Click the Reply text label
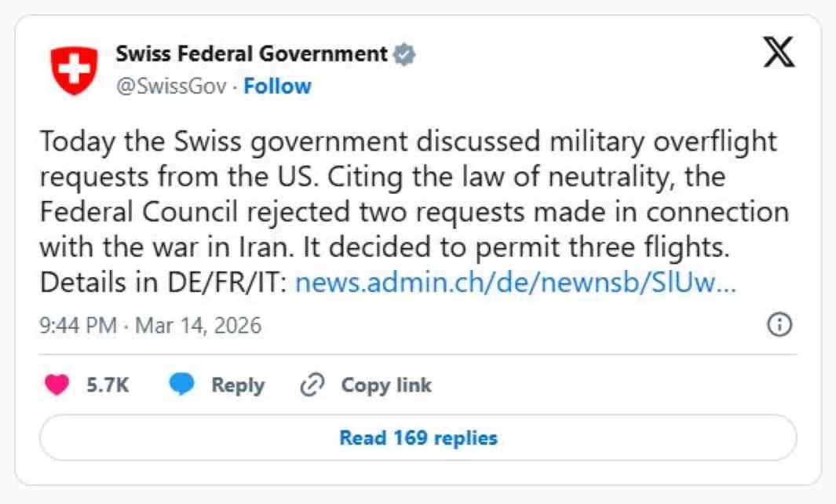This screenshot has height=504, width=836. pos(238,385)
